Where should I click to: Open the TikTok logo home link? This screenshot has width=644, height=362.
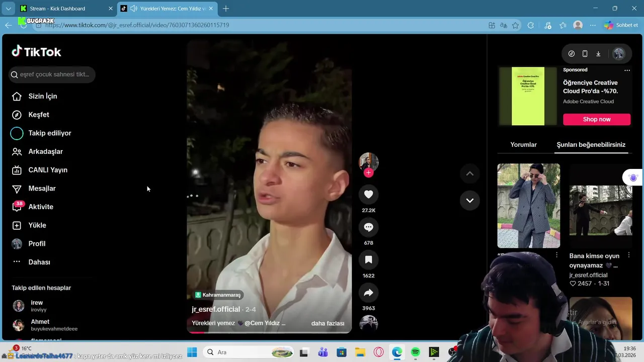pyautogui.click(x=36, y=52)
